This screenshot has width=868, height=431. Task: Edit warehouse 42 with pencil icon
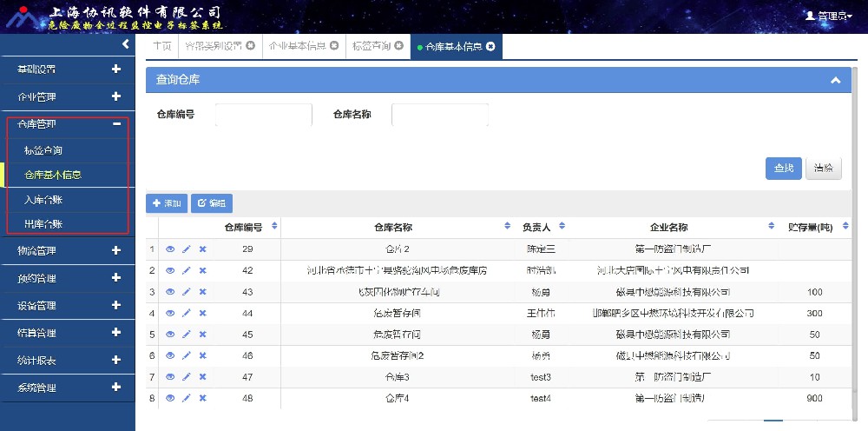tap(186, 270)
